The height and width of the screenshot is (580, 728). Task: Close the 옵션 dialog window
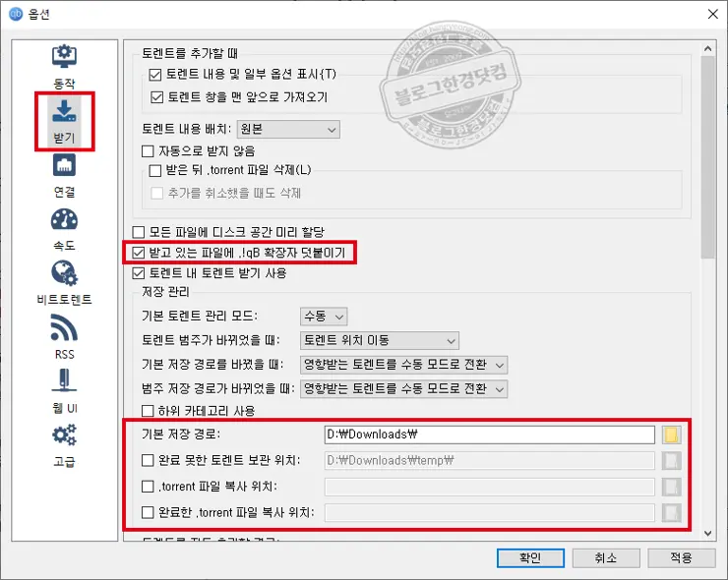[x=712, y=14]
